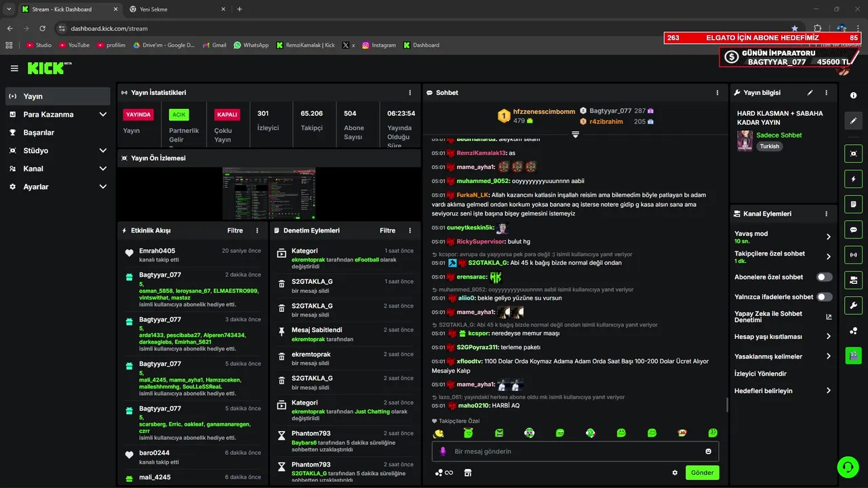Click the green clapperboard icon in right sidebar
This screenshot has width=868, height=488.
853,355
